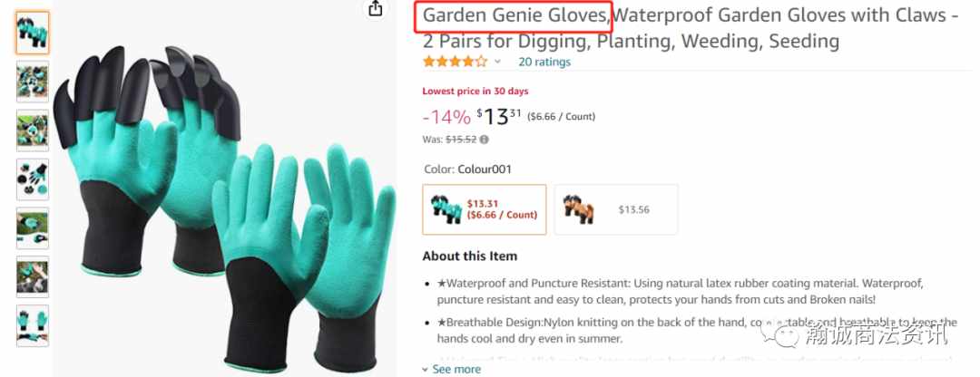Click the Lowest price in 30 days badge
This screenshot has width=980, height=377.
click(x=475, y=92)
